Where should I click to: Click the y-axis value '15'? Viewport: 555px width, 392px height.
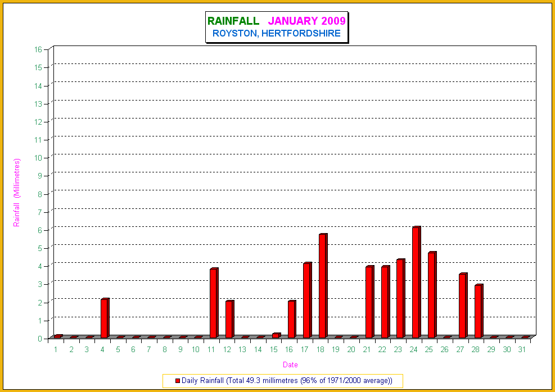pos(38,67)
